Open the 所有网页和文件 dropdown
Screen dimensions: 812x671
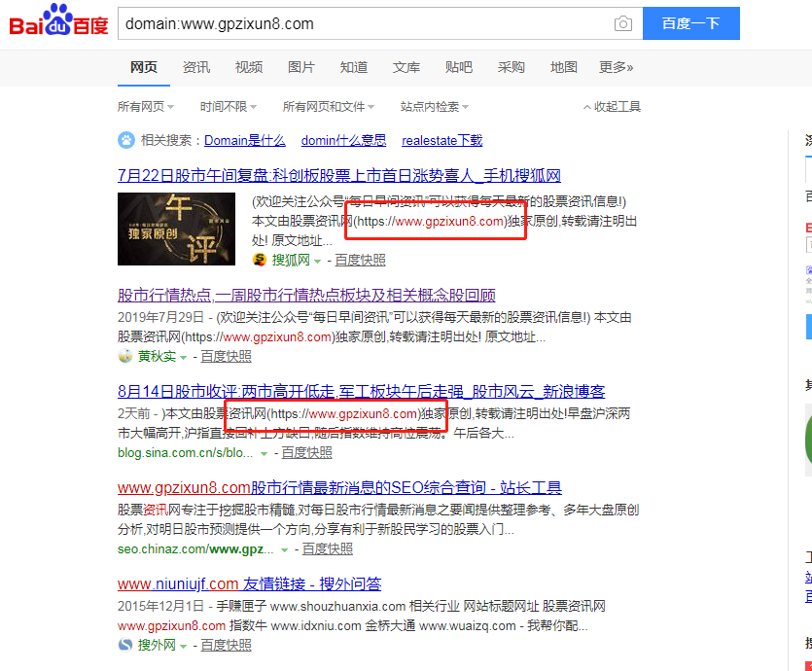pos(329,107)
